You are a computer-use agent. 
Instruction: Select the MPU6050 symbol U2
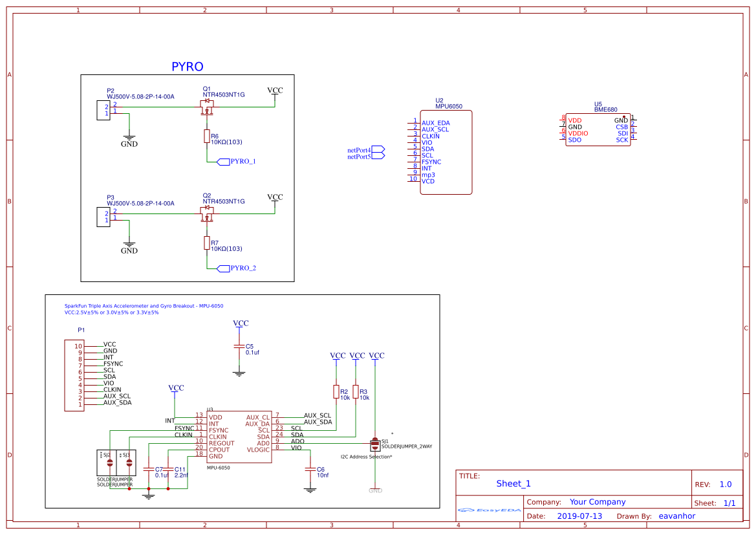point(446,152)
